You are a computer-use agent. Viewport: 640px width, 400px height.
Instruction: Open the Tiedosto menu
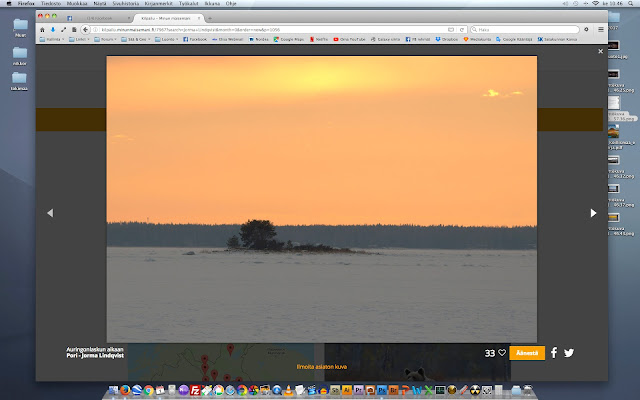pos(51,3)
